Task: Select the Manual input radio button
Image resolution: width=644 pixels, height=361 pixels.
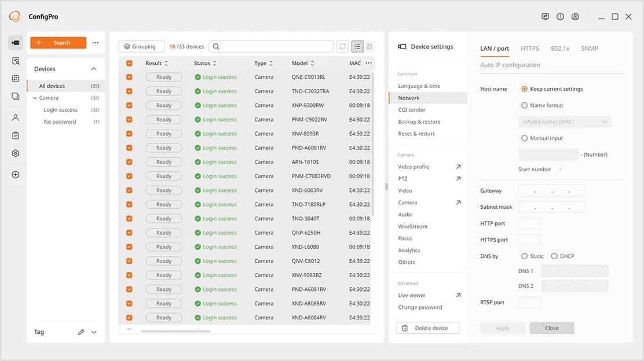Action: pyautogui.click(x=524, y=138)
